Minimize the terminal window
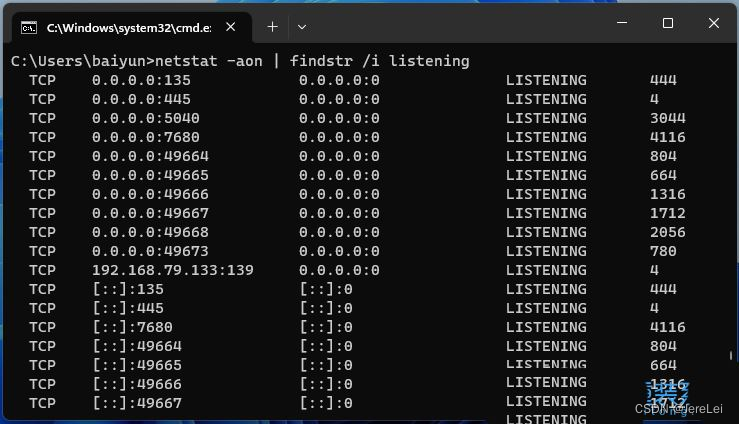739x424 pixels. [x=622, y=23]
